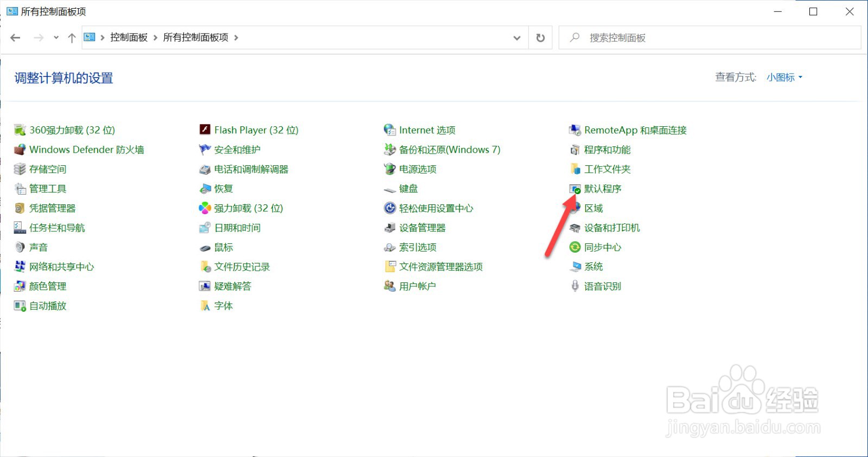The height and width of the screenshot is (457, 868).
Task: Click the 轻松使用设置中心 icon
Action: 390,208
